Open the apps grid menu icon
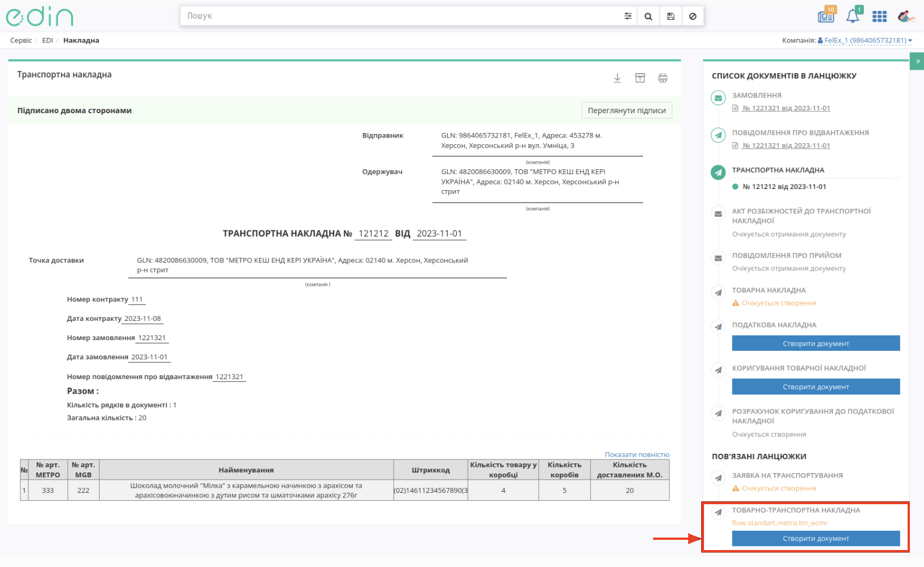924x567 pixels. tap(879, 16)
